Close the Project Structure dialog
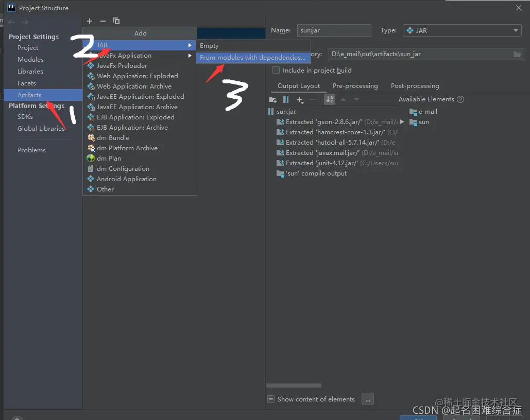530x420 pixels. [519, 8]
